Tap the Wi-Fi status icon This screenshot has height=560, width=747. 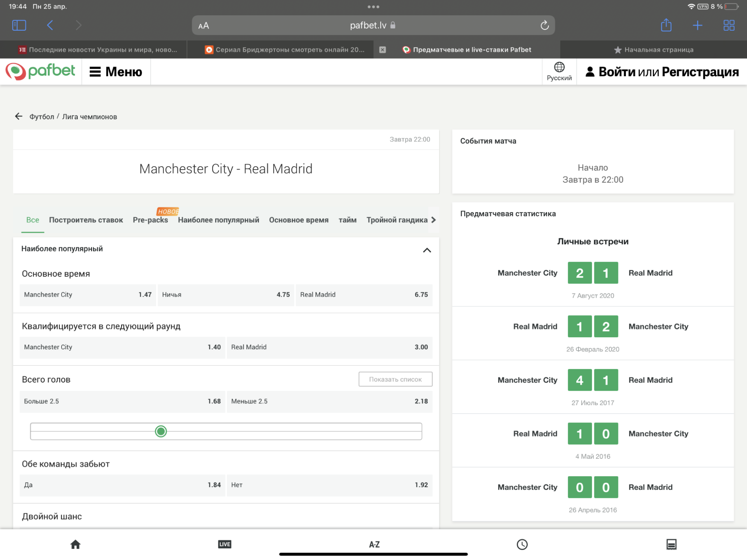tap(691, 6)
